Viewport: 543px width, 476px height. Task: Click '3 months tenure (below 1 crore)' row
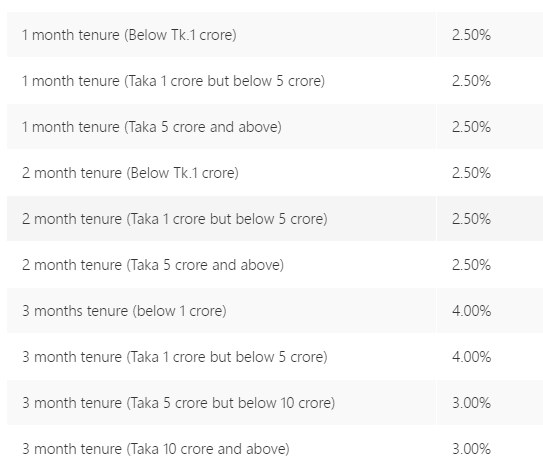[275, 311]
